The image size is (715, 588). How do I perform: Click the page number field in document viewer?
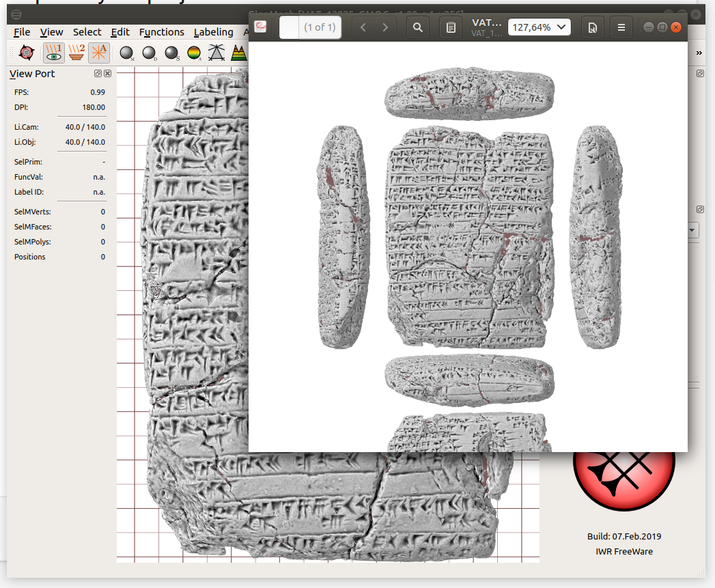[289, 27]
